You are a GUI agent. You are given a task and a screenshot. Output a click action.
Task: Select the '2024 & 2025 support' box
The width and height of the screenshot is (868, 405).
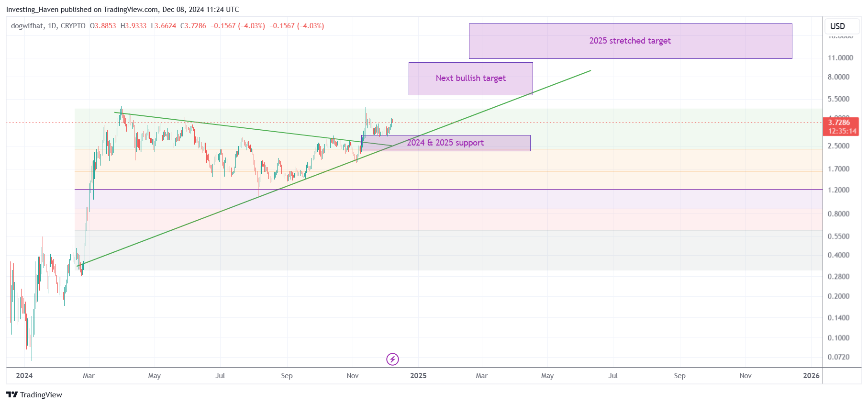pos(445,143)
